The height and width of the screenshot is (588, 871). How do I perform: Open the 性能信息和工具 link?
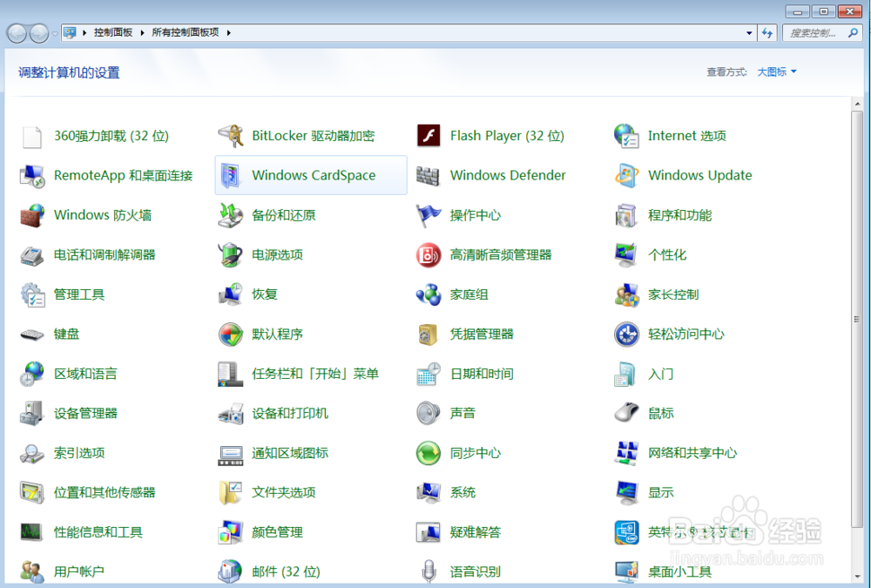pyautogui.click(x=98, y=532)
